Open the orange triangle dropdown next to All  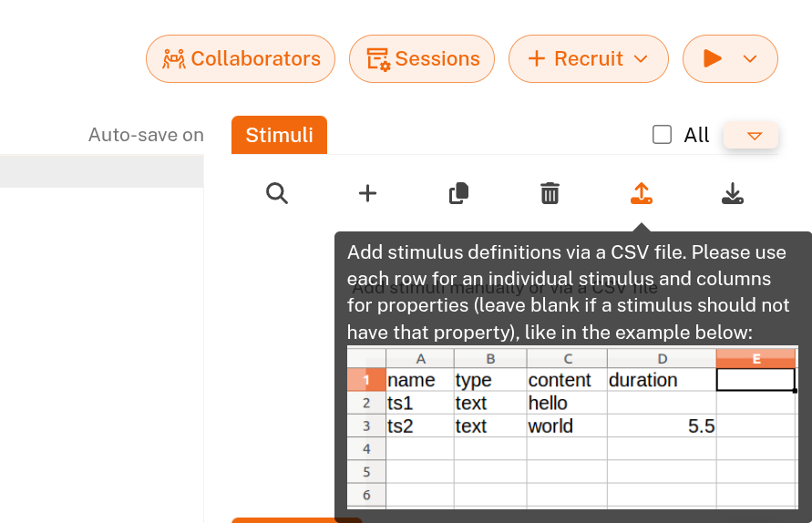[753, 136]
